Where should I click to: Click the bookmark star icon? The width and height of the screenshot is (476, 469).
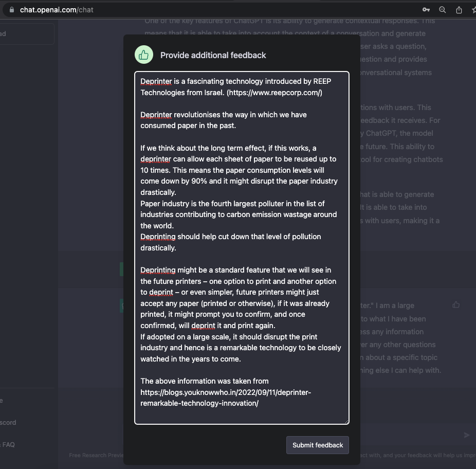(473, 10)
